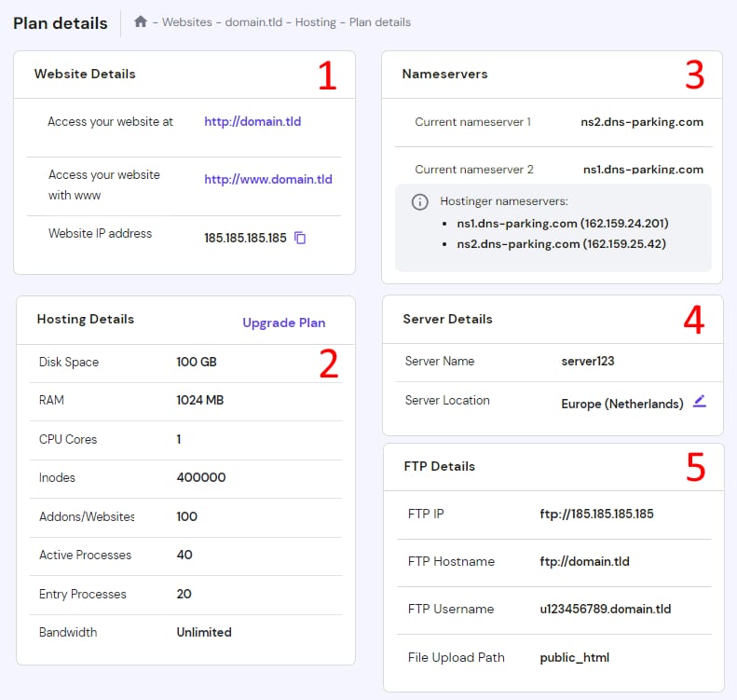Click the Upgrade Plan link

tap(284, 323)
